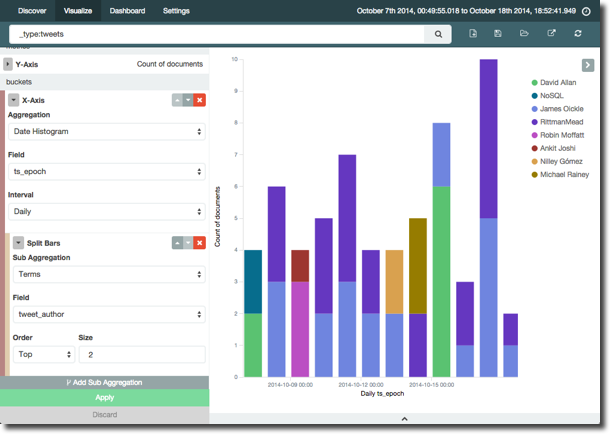Collapse the X-Axis section toggle
The height and width of the screenshot is (434, 610).
click(x=13, y=100)
